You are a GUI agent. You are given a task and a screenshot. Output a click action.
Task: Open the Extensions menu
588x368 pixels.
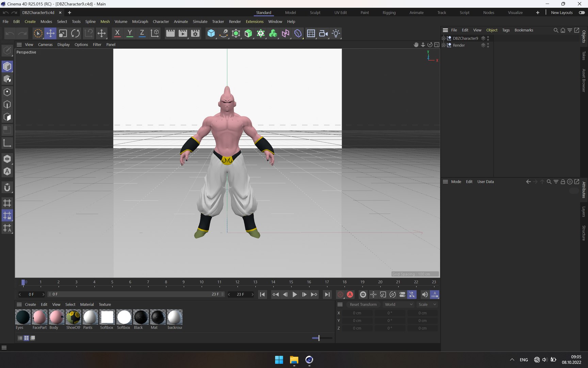pyautogui.click(x=255, y=21)
